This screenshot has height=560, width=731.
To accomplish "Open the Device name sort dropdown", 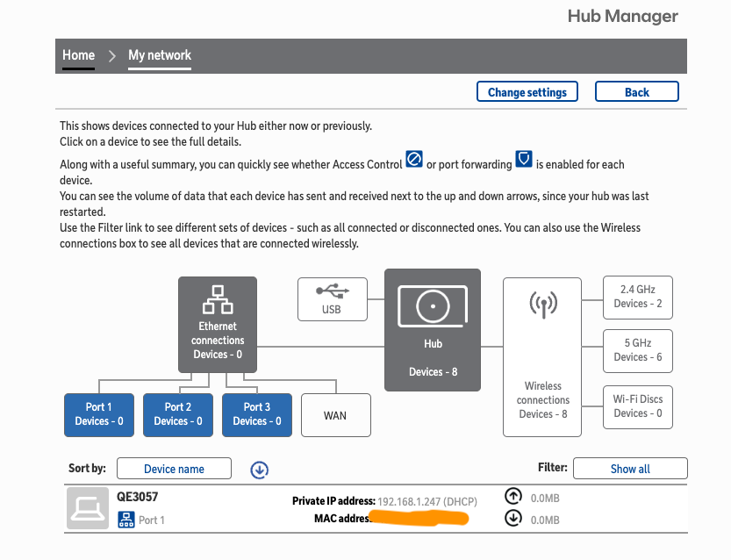I will (174, 469).
